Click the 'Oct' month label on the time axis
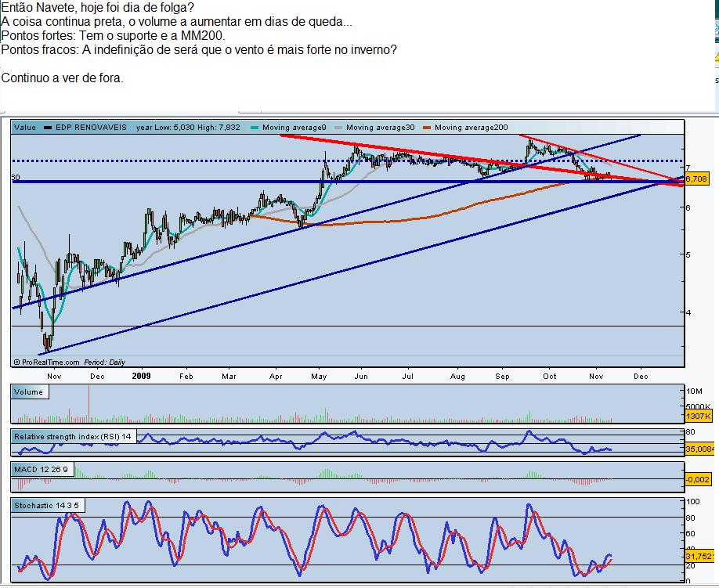 (x=549, y=377)
